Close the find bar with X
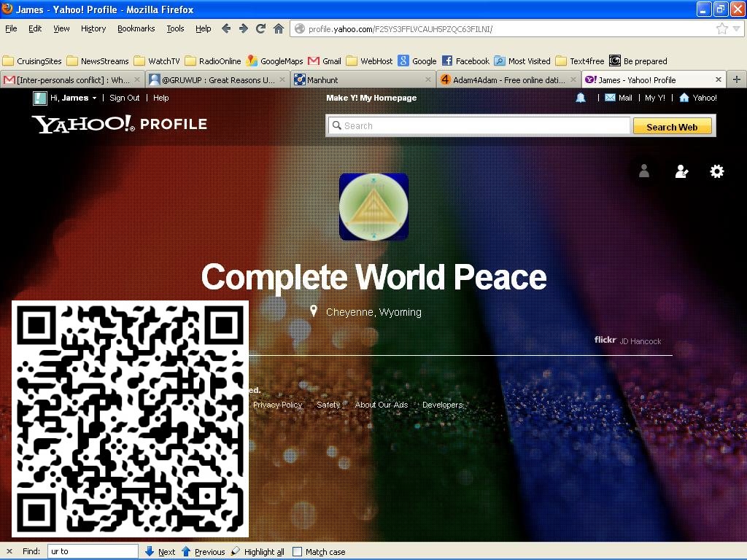This screenshot has width=747, height=560. click(9, 551)
